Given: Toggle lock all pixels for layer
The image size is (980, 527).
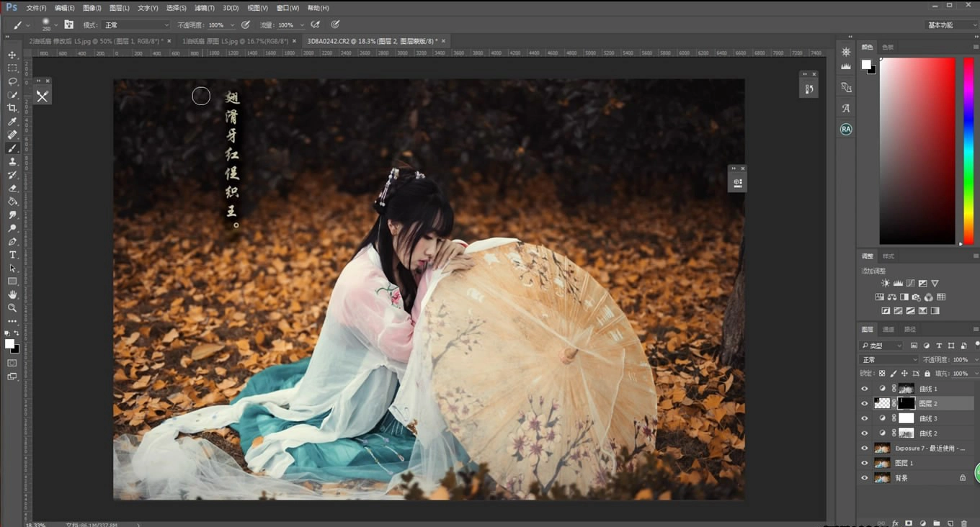Looking at the screenshot, I should pyautogui.click(x=928, y=374).
